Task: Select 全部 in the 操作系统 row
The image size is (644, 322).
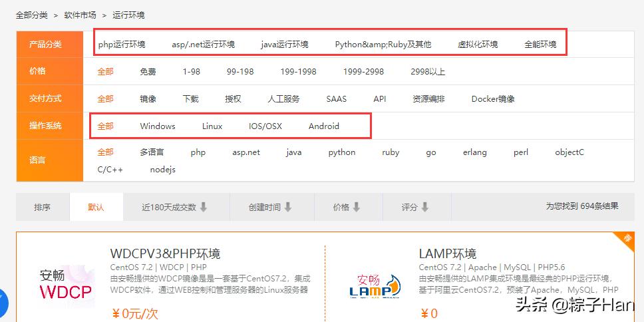Action: 105,126
